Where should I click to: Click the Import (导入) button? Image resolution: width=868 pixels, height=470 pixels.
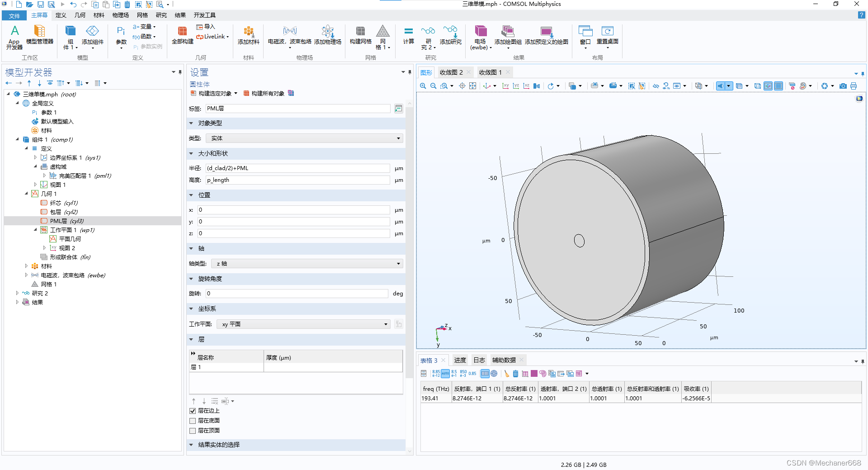tap(206, 27)
